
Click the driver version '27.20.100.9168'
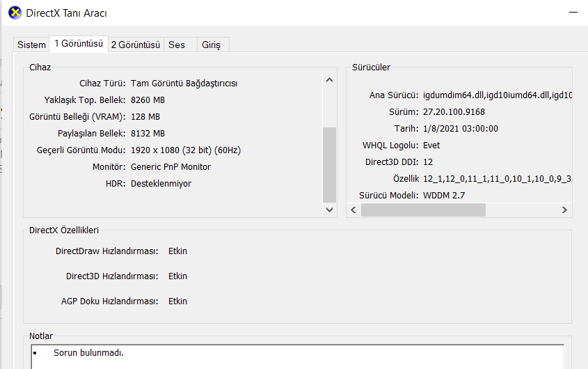[454, 112]
